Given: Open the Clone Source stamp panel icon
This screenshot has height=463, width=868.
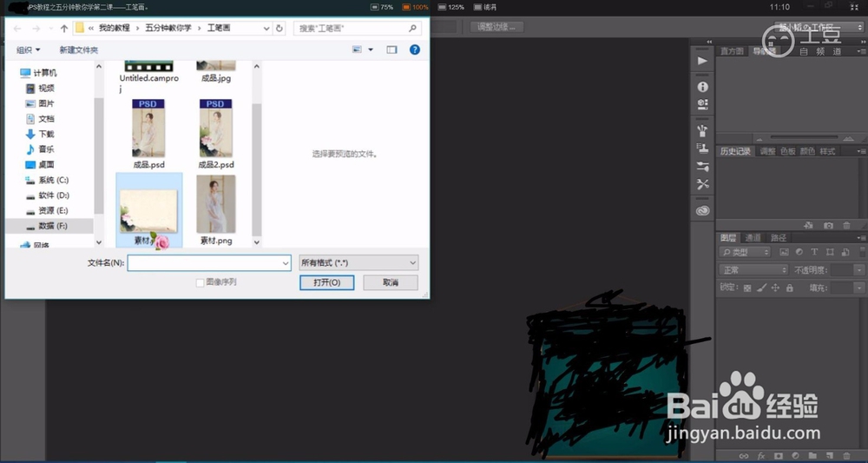Looking at the screenshot, I should click(x=702, y=148).
